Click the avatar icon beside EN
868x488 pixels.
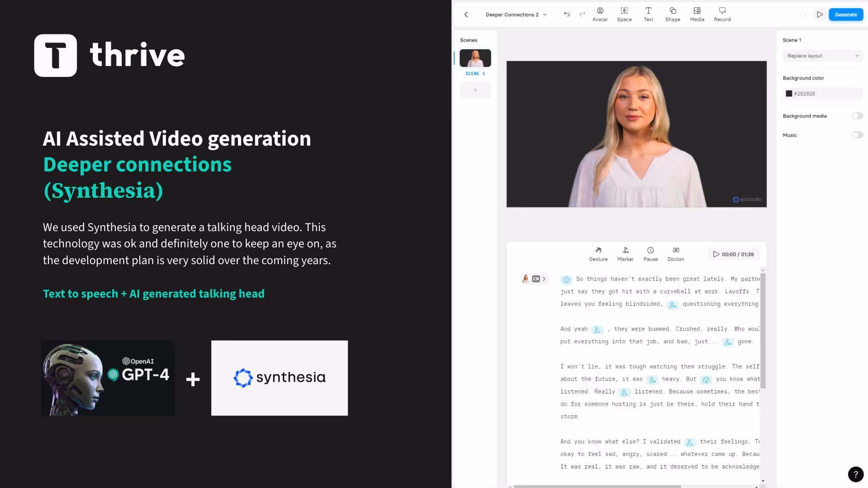point(526,279)
